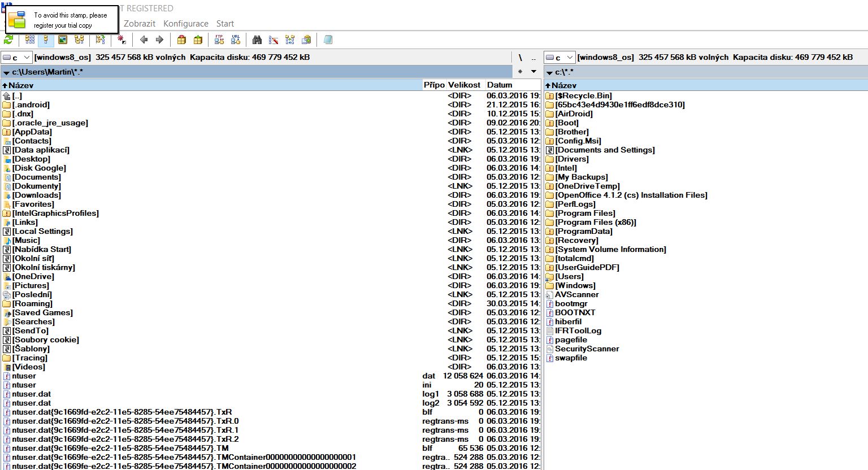Click the pack files gift-box icon
This screenshot has height=470, width=868.
181,40
